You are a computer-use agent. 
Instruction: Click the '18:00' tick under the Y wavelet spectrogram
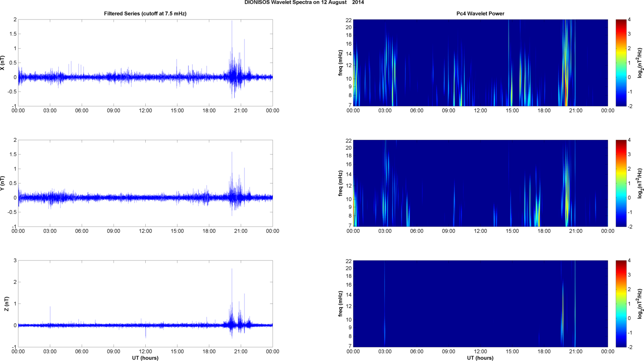544,231
